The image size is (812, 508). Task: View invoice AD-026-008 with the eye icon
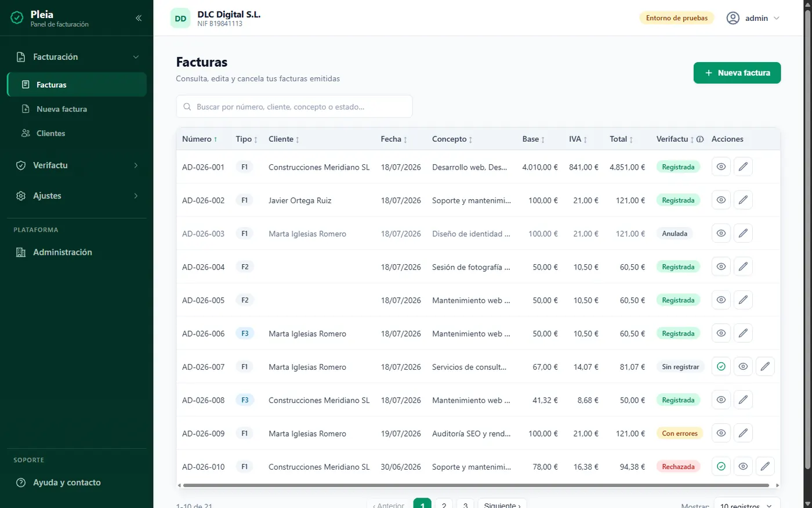tap(721, 400)
